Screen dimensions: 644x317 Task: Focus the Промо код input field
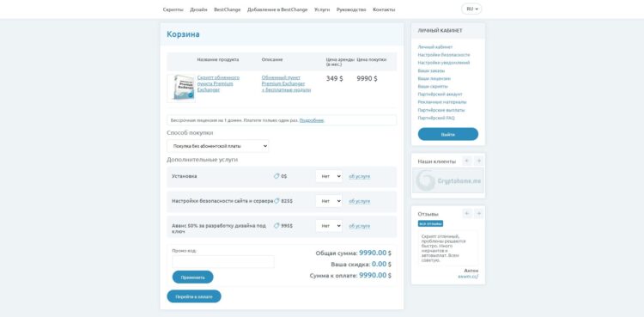223,261
